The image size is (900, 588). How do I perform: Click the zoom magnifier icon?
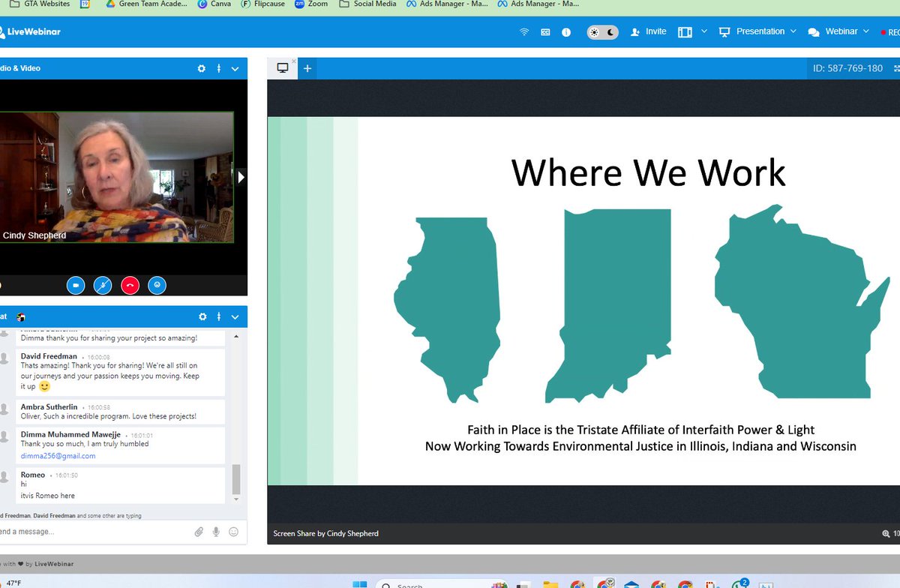click(886, 533)
